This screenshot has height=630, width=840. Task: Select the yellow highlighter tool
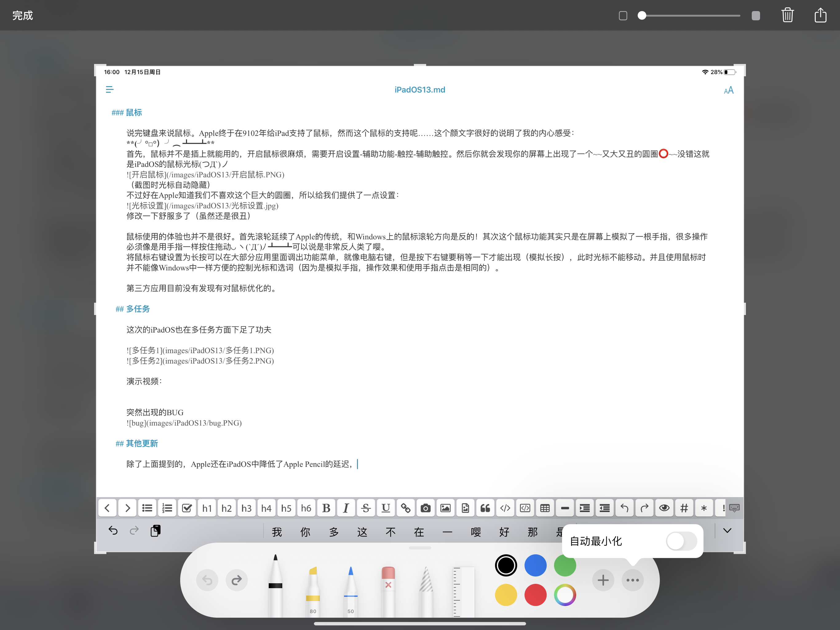click(x=313, y=589)
